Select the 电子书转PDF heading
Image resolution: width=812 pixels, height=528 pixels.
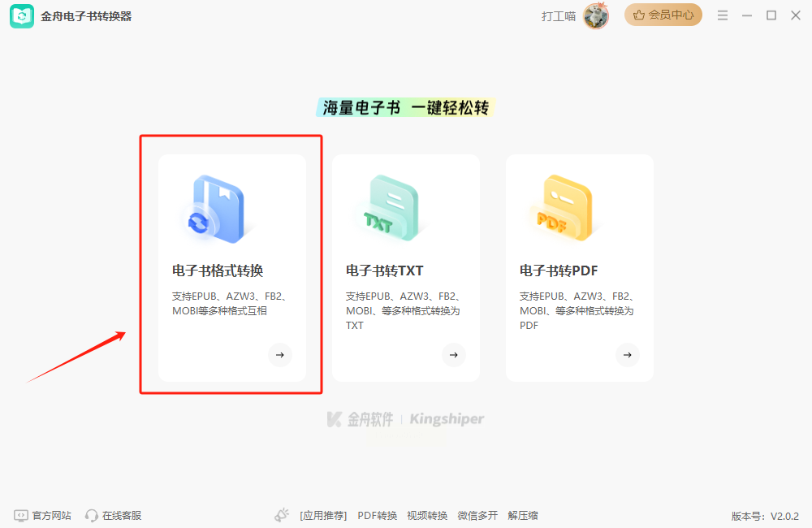(559, 270)
